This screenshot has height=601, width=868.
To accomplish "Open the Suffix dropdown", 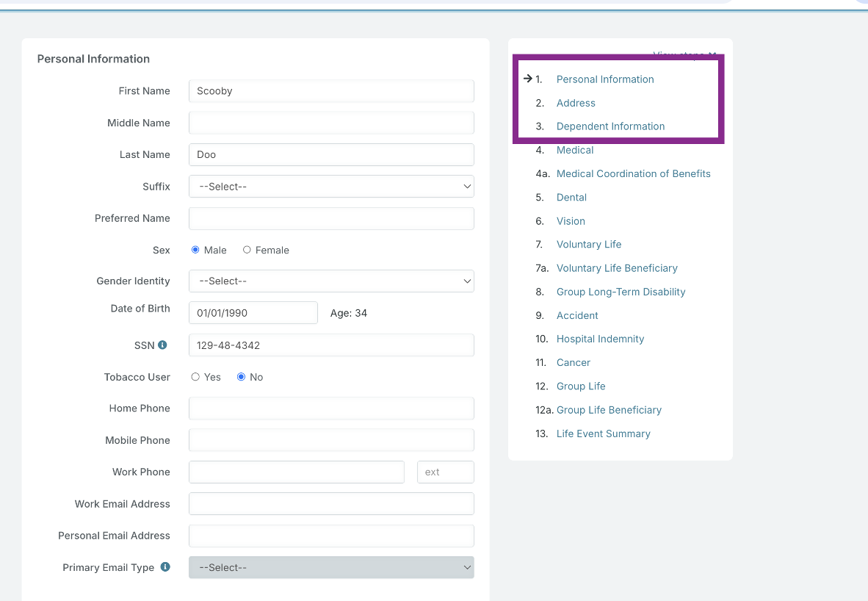I will 331,187.
